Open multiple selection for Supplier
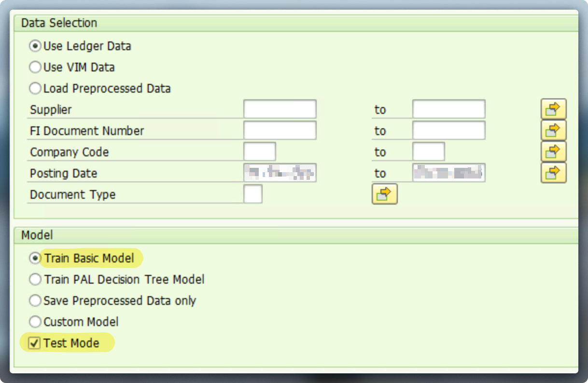The height and width of the screenshot is (383, 588). [553, 109]
